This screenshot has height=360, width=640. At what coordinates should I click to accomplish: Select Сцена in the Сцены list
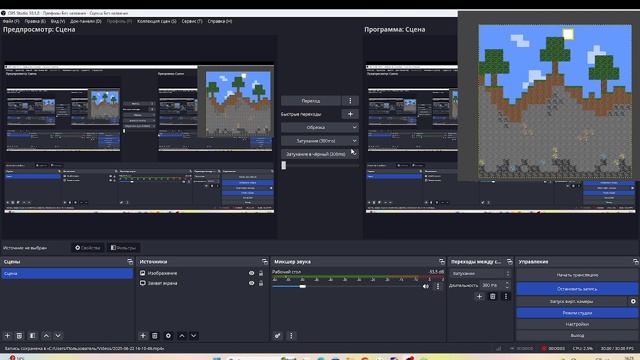pyautogui.click(x=67, y=273)
